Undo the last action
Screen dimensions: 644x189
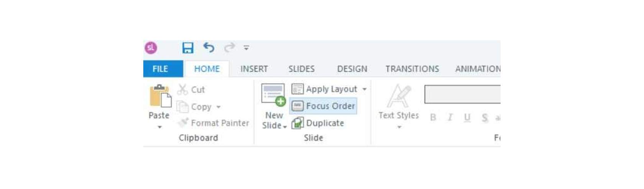tap(209, 47)
